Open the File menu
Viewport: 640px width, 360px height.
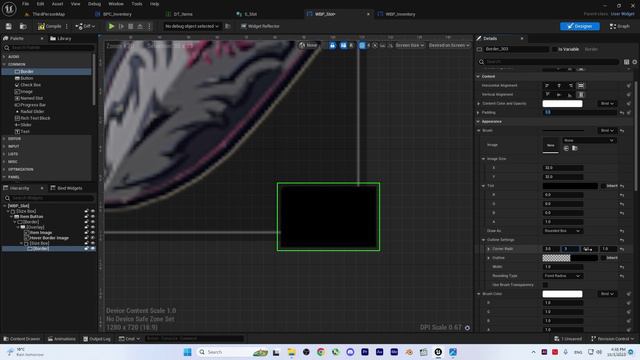coord(25,4)
